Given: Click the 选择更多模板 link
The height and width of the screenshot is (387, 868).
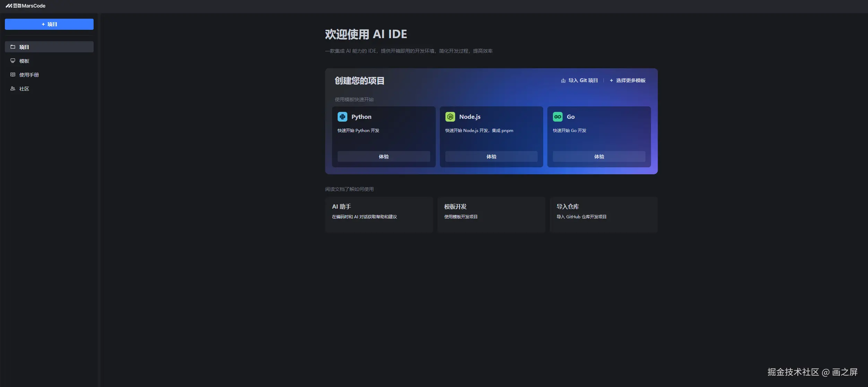Looking at the screenshot, I should tap(630, 80).
